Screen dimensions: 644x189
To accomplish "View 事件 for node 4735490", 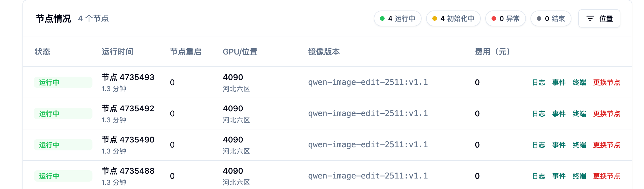I will [x=559, y=145].
